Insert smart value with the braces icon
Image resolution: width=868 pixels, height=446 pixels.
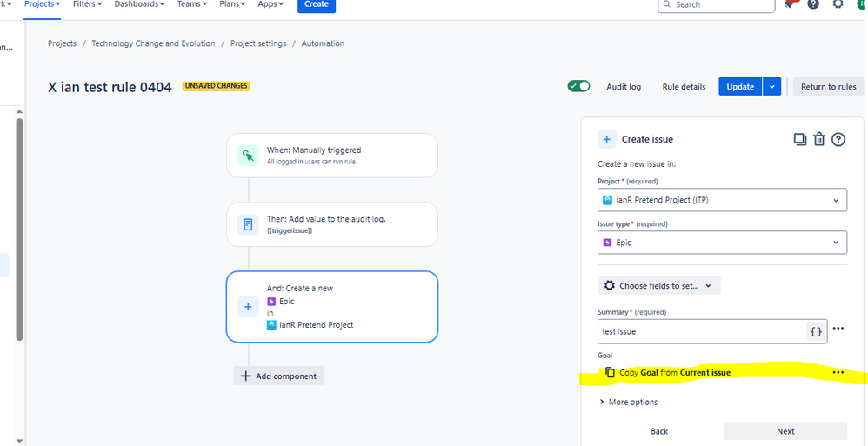pyautogui.click(x=816, y=331)
